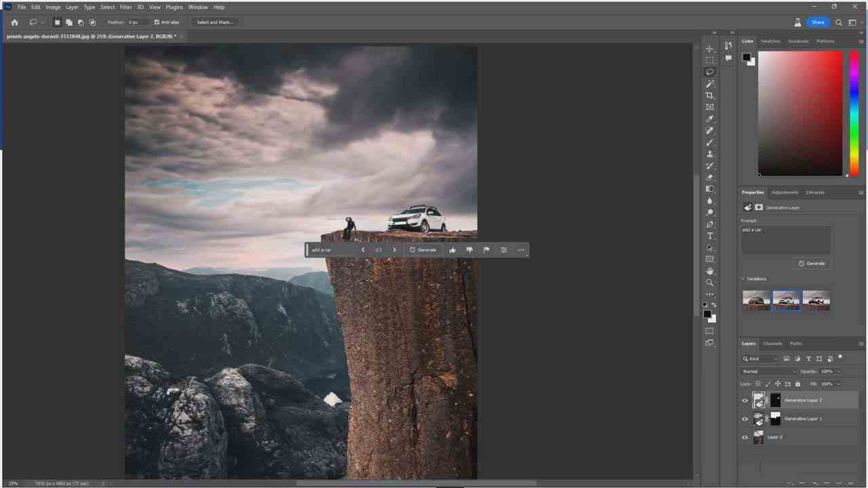
Task: Open the Opacity dropdown in the Layers panel
Action: click(839, 371)
